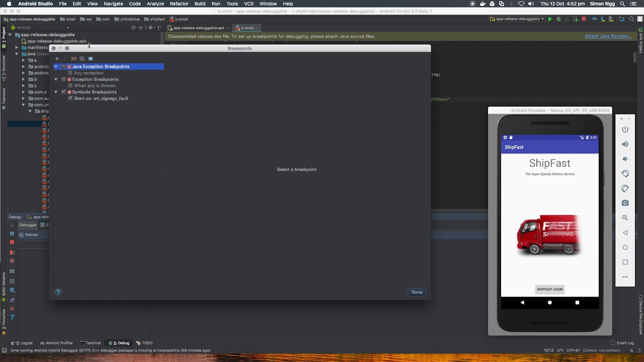Open Project panel settings gear
The width and height of the screenshot is (644, 362).
[x=150, y=28]
